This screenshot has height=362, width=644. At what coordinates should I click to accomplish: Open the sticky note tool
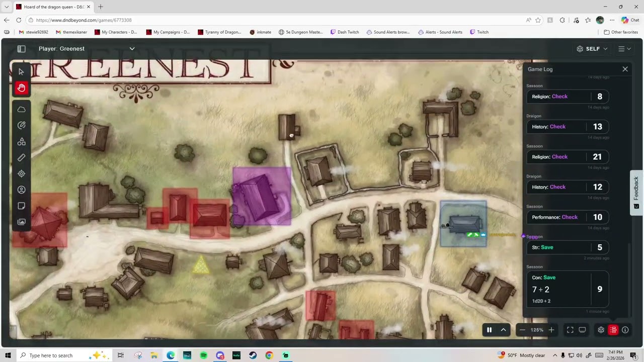[x=21, y=206]
